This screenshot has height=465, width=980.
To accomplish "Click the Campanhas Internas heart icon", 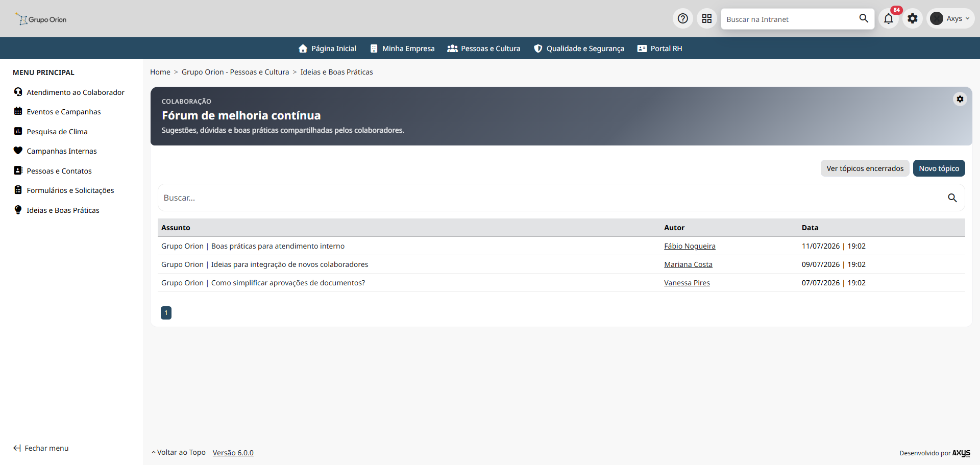I will [x=18, y=151].
